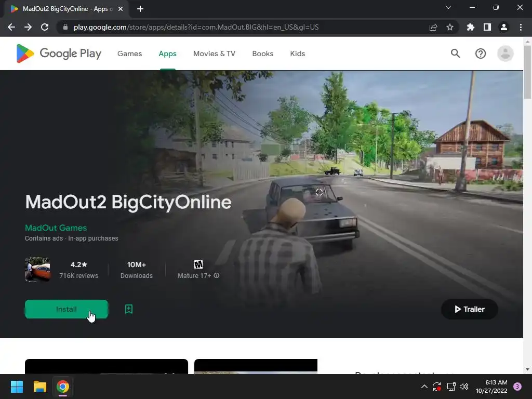Go back to previous page
The width and height of the screenshot is (532, 399).
[x=11, y=27]
